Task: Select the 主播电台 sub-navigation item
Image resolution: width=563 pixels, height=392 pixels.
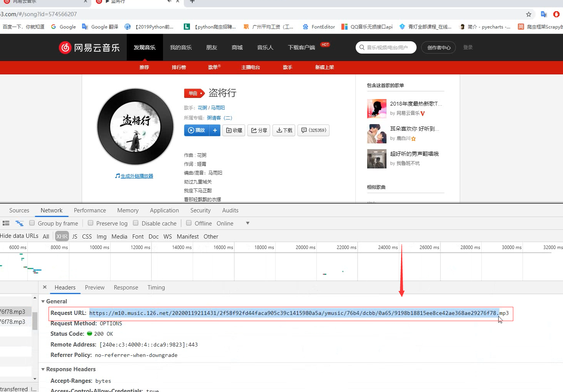Action: point(250,67)
